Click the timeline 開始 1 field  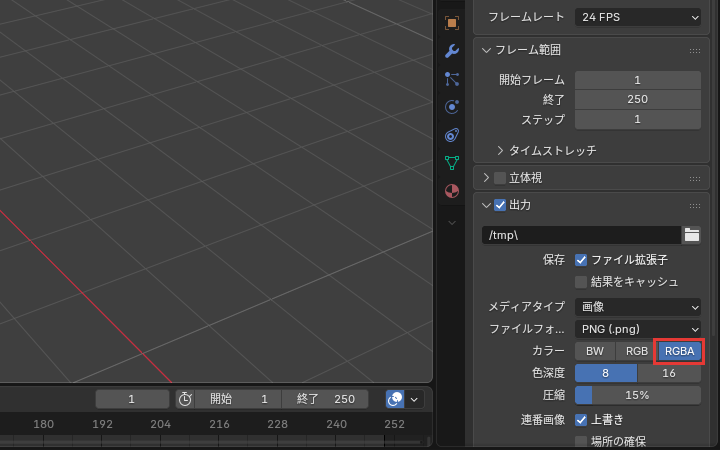click(x=238, y=399)
